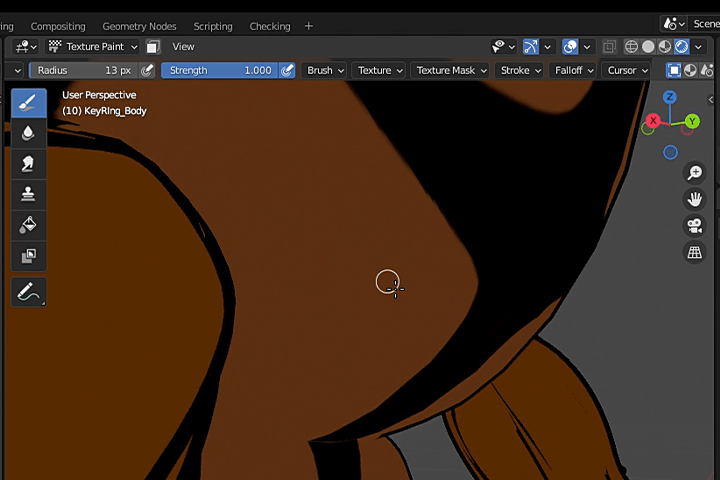
Task: Toggle pressure sensitivity for Radius
Action: 147,70
